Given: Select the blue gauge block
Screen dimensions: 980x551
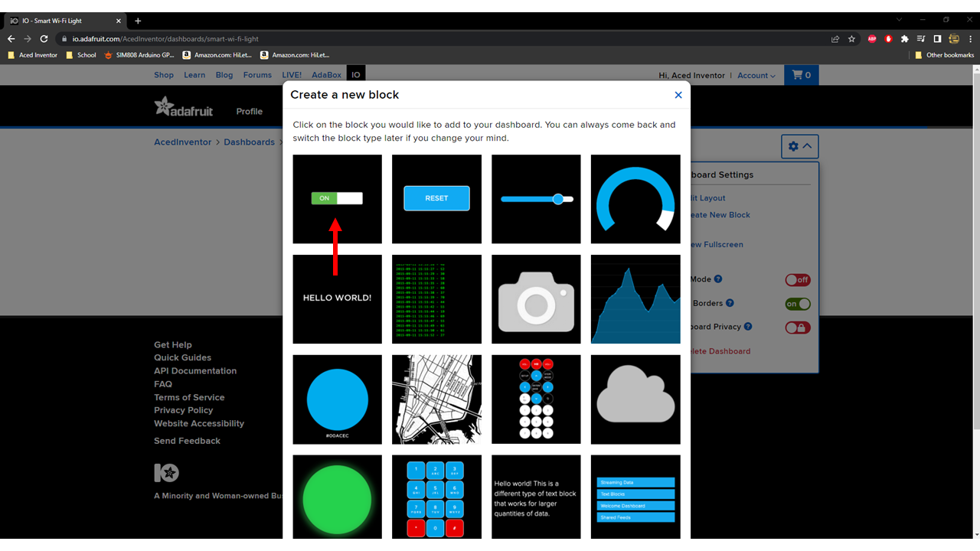Looking at the screenshot, I should [x=635, y=199].
